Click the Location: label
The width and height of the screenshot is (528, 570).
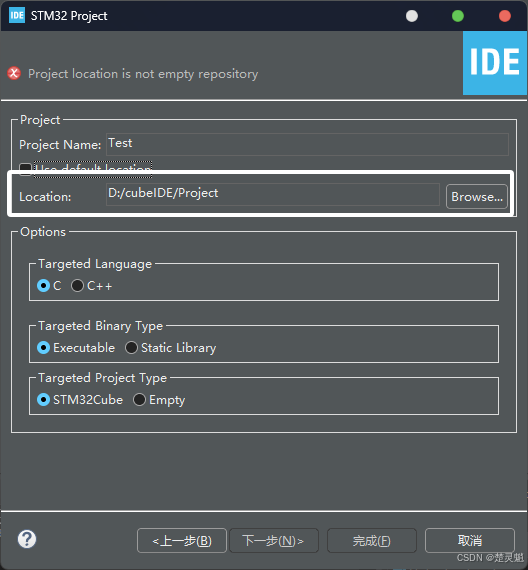click(45, 197)
